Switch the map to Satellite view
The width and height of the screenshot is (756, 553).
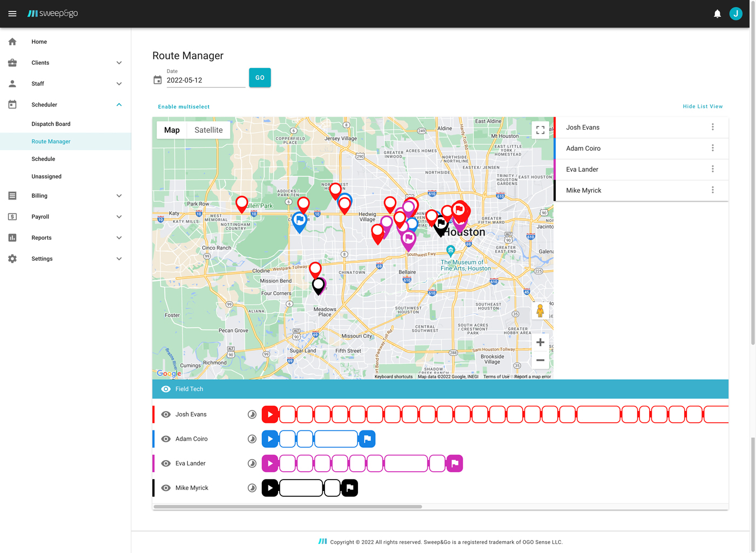(208, 130)
